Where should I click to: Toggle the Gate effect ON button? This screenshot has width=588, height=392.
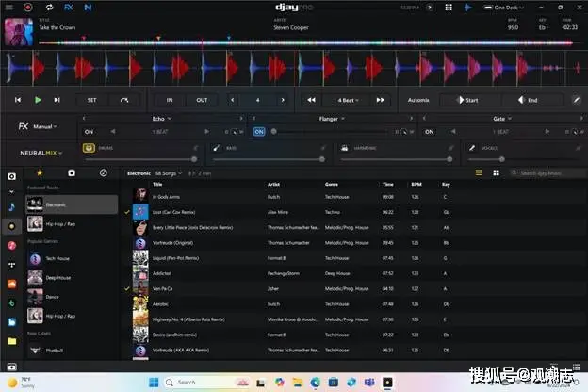pos(430,132)
